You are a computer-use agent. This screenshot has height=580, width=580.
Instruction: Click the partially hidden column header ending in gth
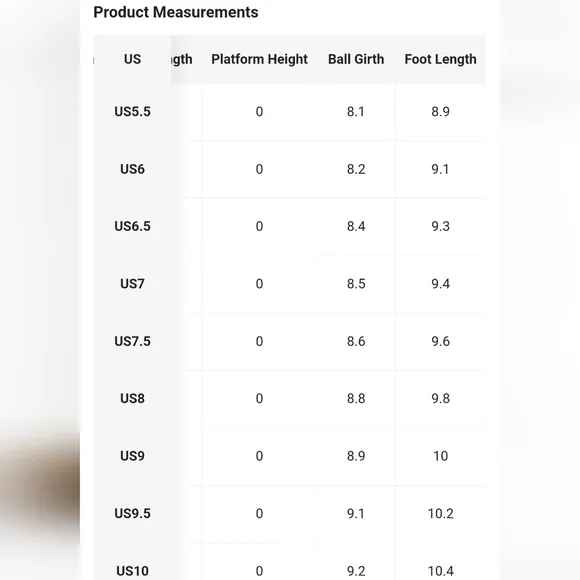click(x=182, y=59)
